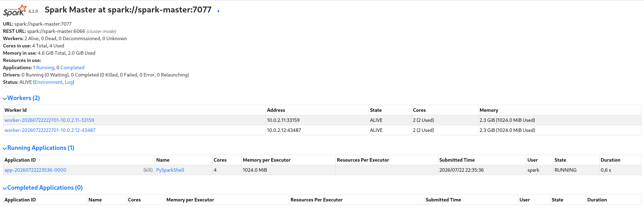This screenshot has height=208, width=644.
Task: Click the Spark version 4.2.0 label
Action: tap(33, 11)
